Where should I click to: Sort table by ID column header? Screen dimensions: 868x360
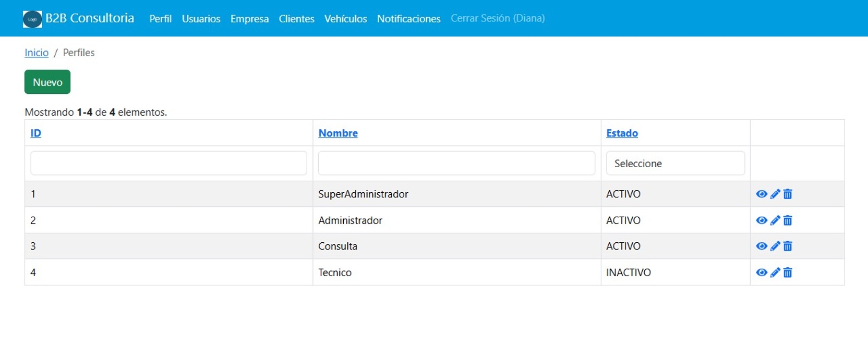coord(35,133)
